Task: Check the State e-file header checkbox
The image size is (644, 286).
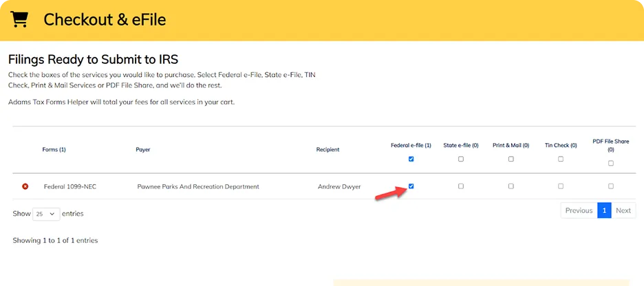Action: 461,159
